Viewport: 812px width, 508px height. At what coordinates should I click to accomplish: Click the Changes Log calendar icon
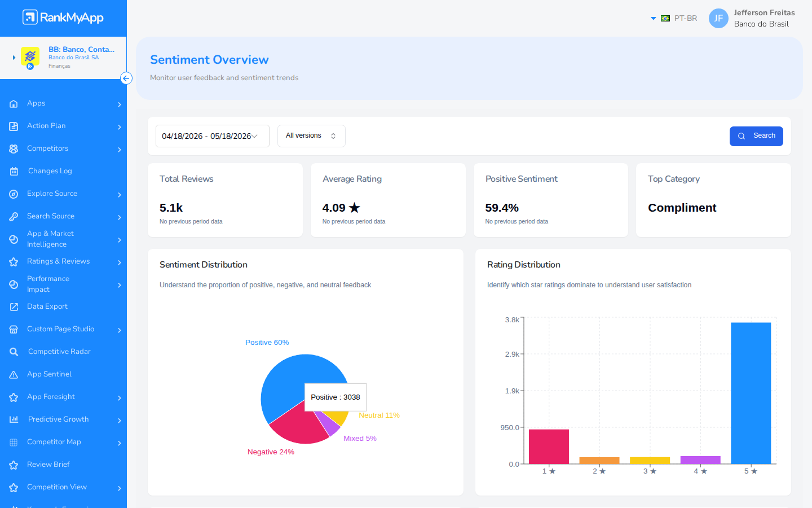click(x=14, y=172)
